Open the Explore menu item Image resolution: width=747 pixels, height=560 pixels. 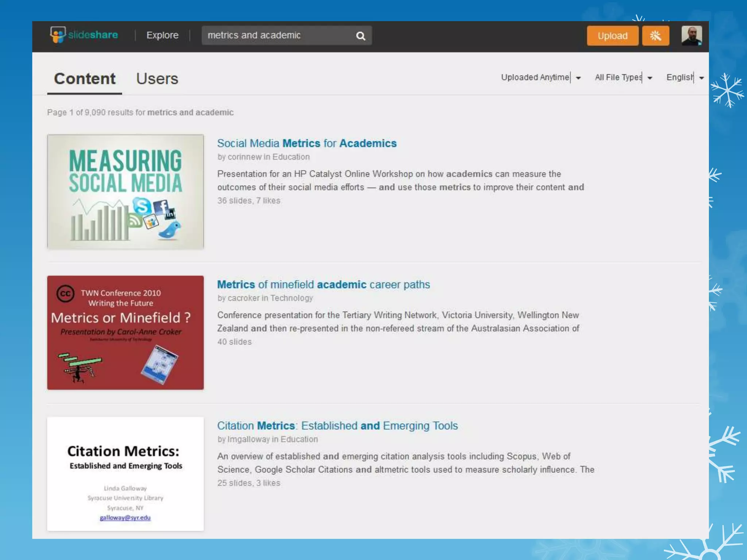[x=162, y=35]
